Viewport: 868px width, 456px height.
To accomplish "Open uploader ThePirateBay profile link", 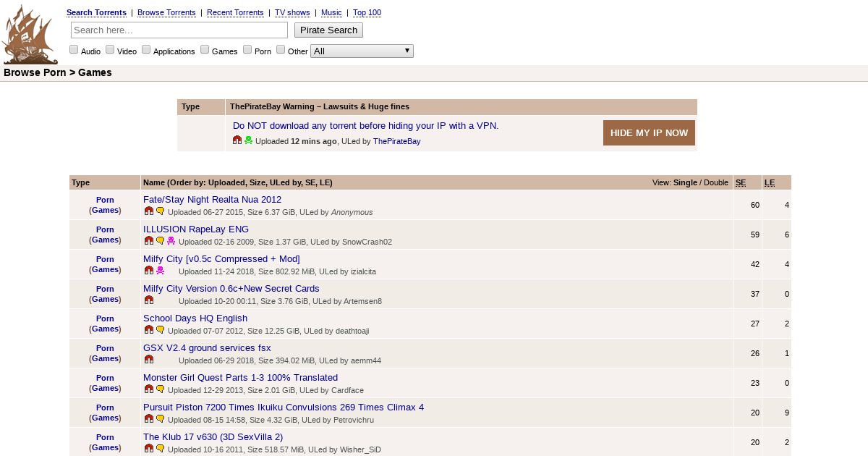I will click(396, 141).
